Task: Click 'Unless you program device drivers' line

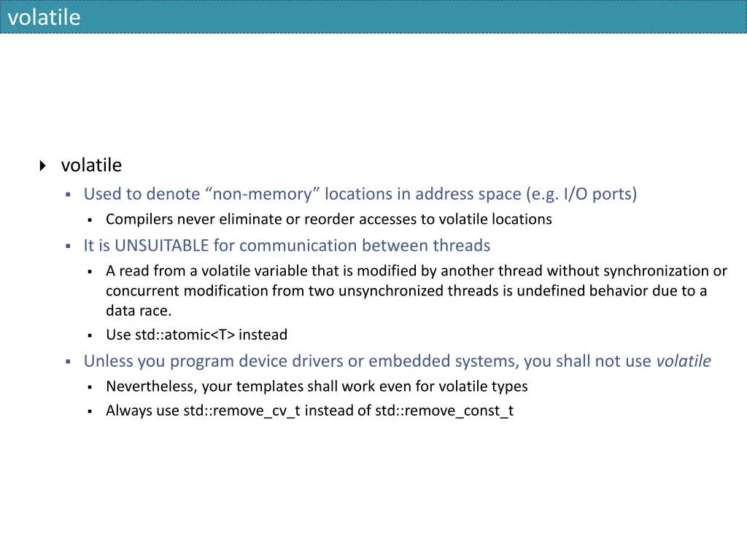Action: tap(398, 361)
